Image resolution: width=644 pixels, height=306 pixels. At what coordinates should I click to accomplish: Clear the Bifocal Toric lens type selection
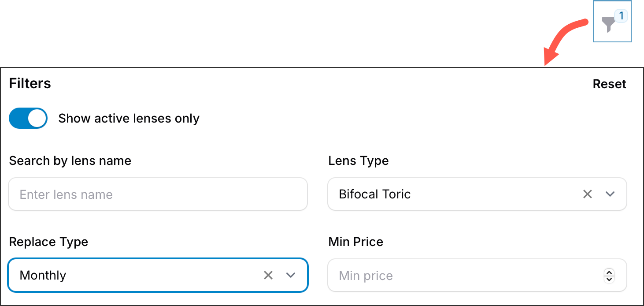[587, 194]
